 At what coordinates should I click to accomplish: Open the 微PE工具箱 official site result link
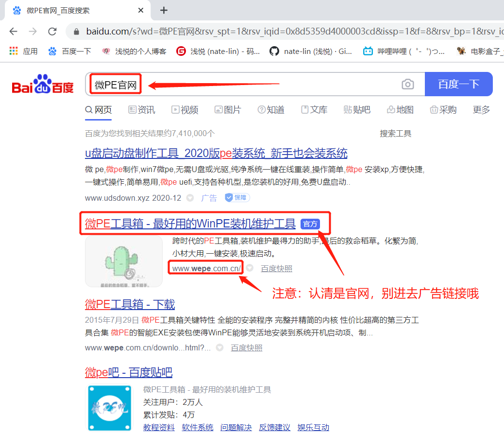coord(190,224)
